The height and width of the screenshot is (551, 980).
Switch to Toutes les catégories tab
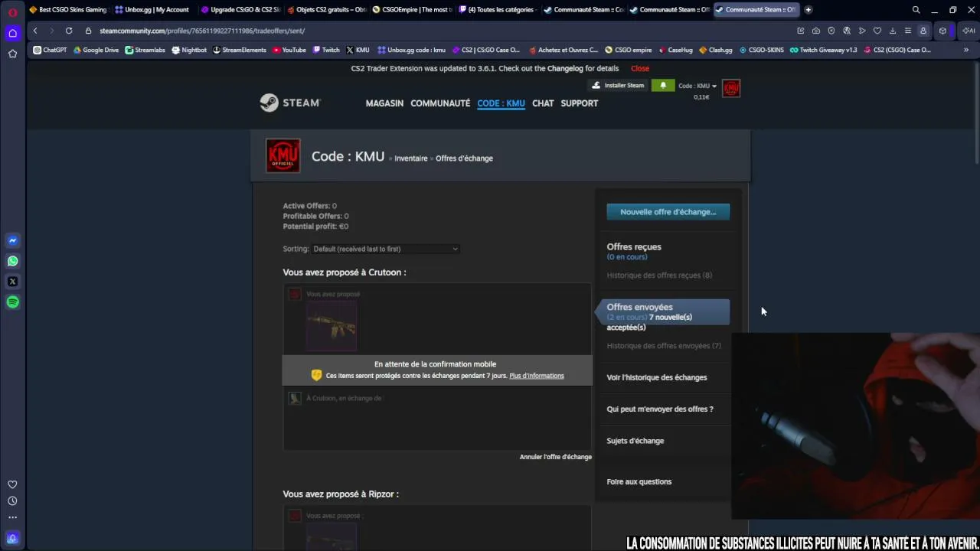coord(498,10)
